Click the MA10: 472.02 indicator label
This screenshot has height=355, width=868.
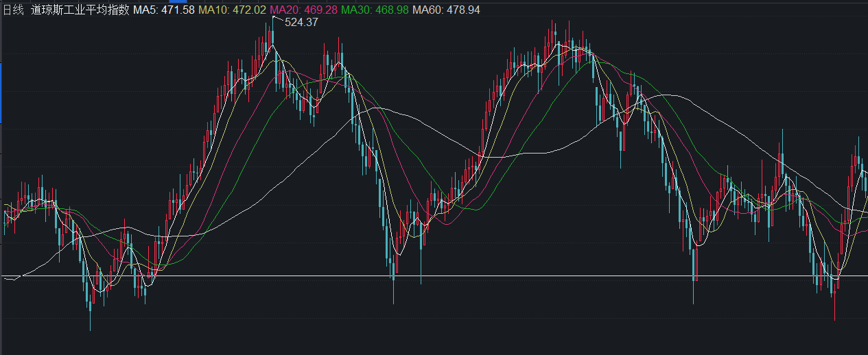233,10
